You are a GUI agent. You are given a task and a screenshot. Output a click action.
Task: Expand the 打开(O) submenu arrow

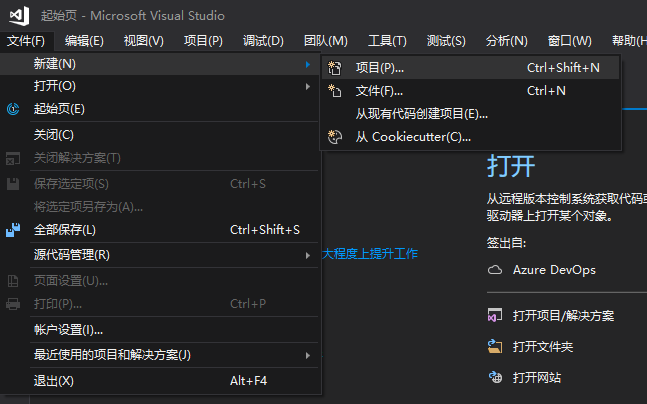tap(308, 86)
